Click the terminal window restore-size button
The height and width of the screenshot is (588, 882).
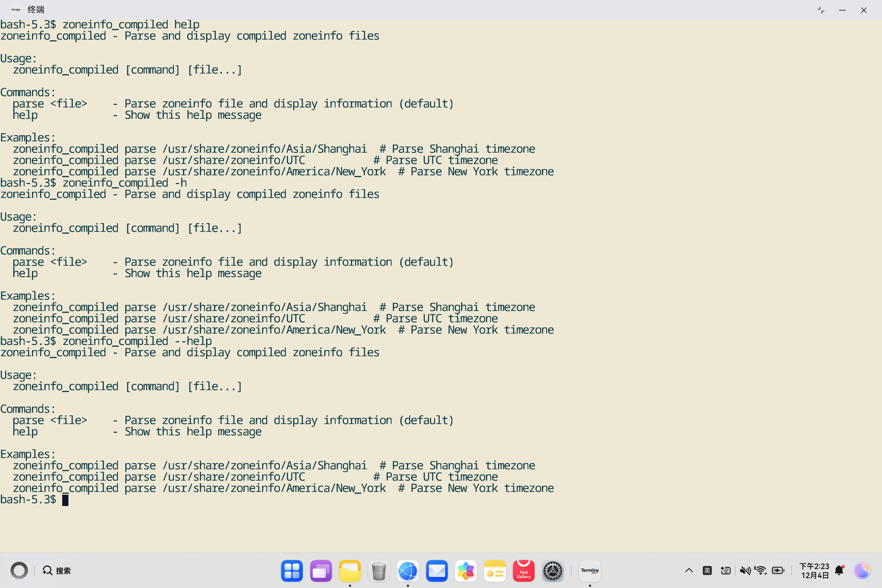[x=820, y=10]
